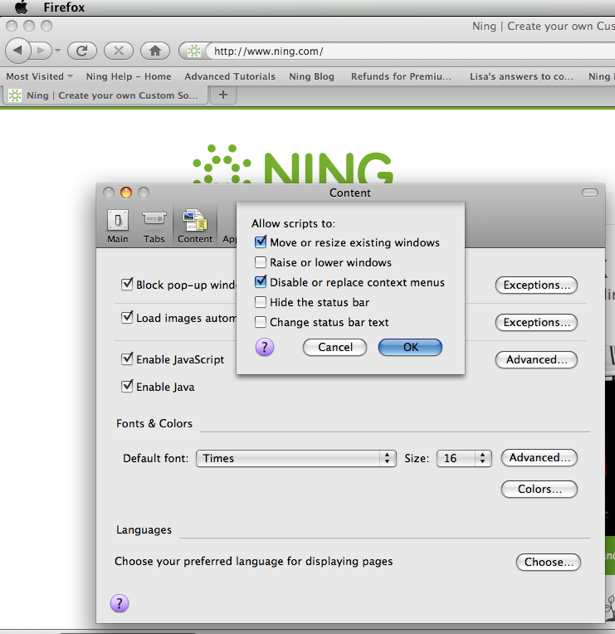This screenshot has width=615, height=634.
Task: Expand the Most Visited bookmarks dropdown
Action: [39, 76]
